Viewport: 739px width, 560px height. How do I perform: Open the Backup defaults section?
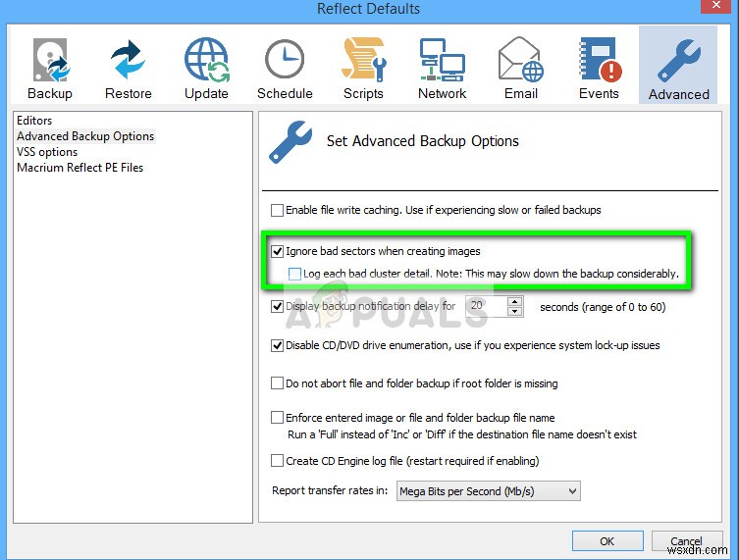[50, 68]
